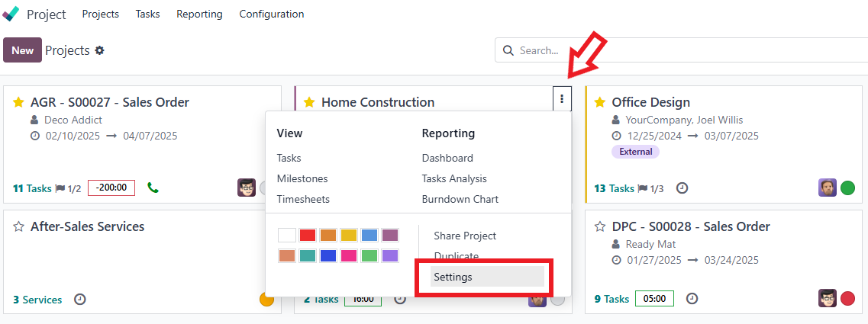
Task: Click the clock icon on DPC S00028 card
Action: click(x=692, y=299)
